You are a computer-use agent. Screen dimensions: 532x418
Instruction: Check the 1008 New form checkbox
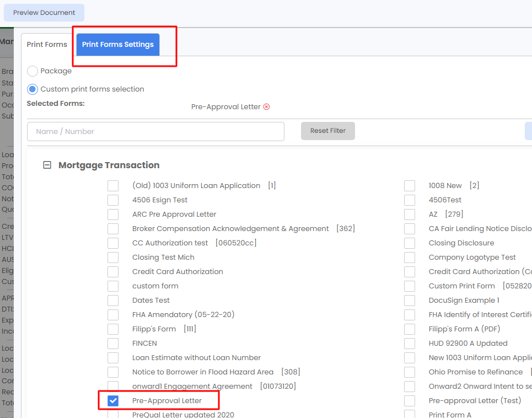tap(410, 185)
